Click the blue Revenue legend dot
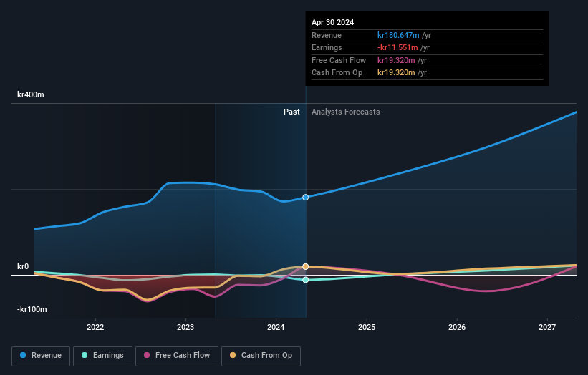588x375 pixels. 23,355
